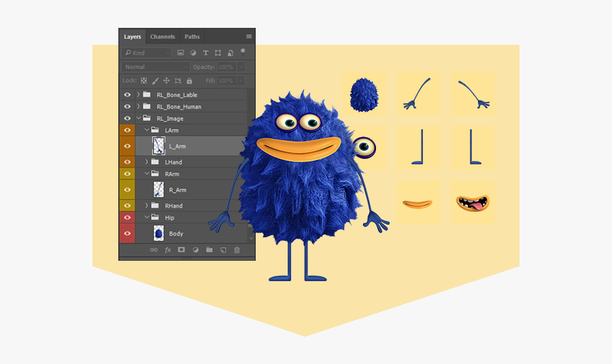Toggle visibility of L_Arm layer
The image size is (612, 364).
[127, 146]
